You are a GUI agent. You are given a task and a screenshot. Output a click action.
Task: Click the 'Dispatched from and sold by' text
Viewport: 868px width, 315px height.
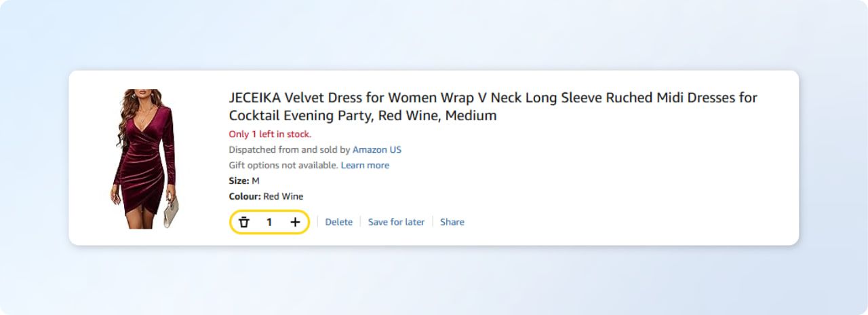(x=290, y=149)
